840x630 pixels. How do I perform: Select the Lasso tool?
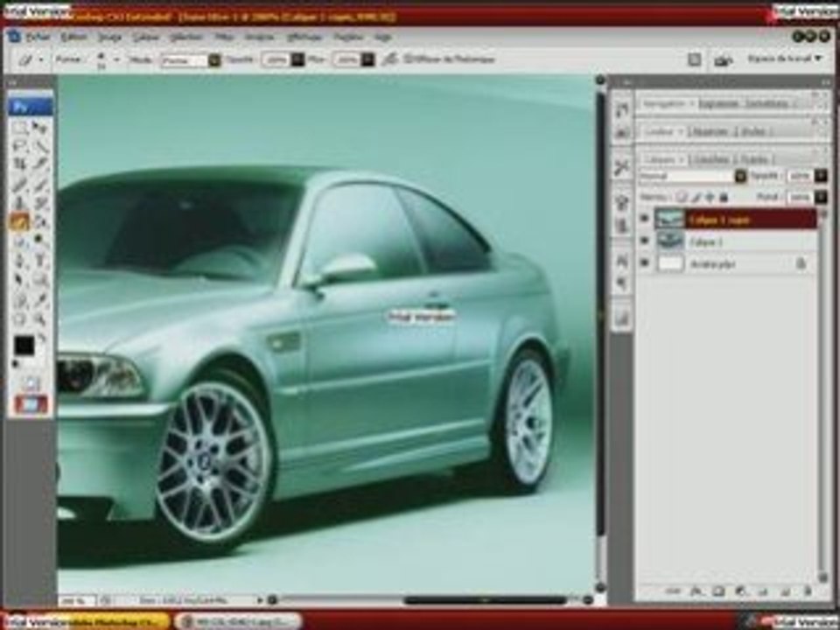coord(20,146)
